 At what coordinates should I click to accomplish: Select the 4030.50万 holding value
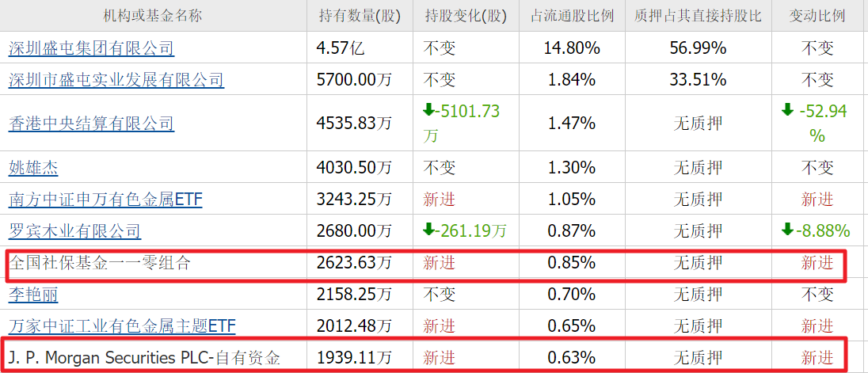click(354, 167)
